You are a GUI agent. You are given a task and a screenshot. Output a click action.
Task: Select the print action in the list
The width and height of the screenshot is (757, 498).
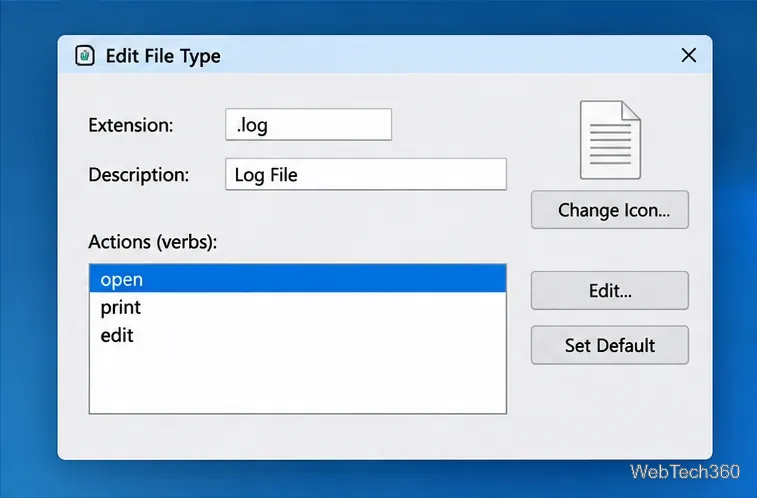tap(297, 307)
